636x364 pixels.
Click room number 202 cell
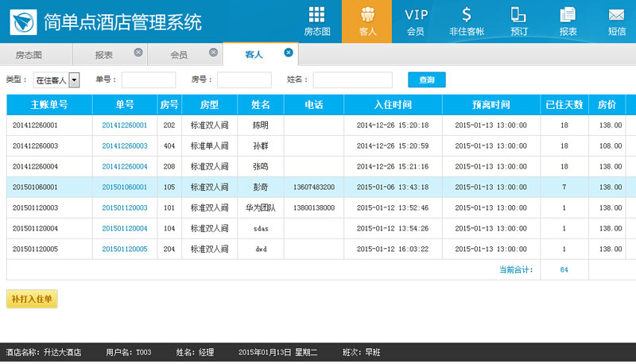pos(169,126)
